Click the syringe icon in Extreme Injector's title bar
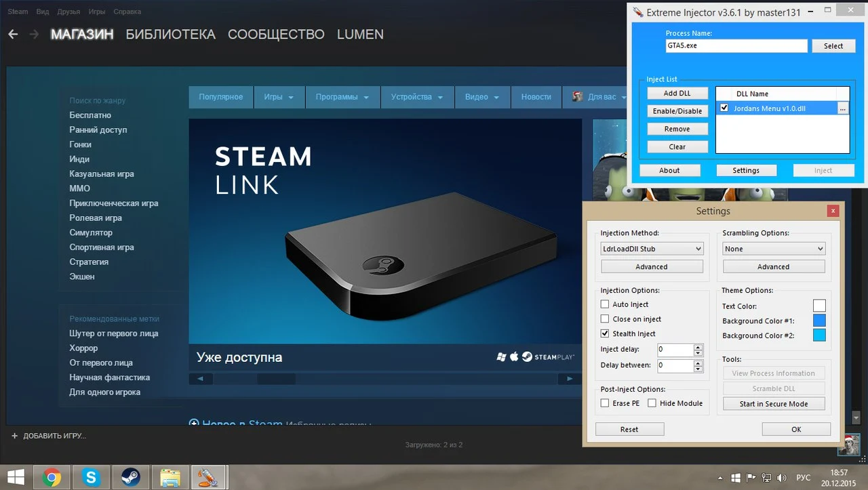Screen dimensions: 868x490 point(637,12)
